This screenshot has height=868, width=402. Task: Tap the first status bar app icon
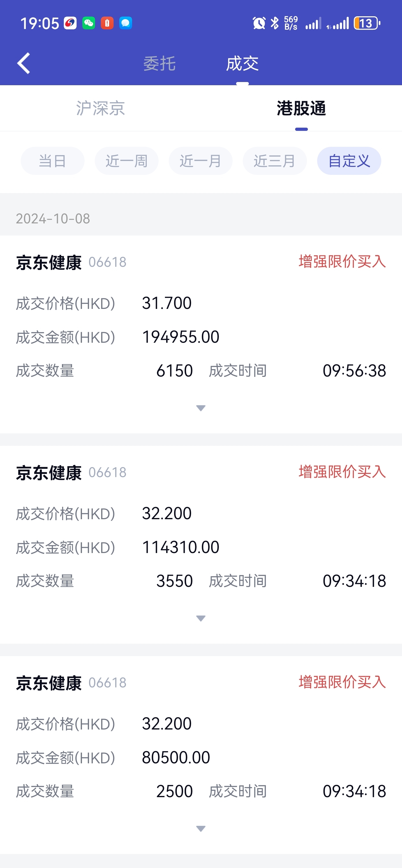70,23
